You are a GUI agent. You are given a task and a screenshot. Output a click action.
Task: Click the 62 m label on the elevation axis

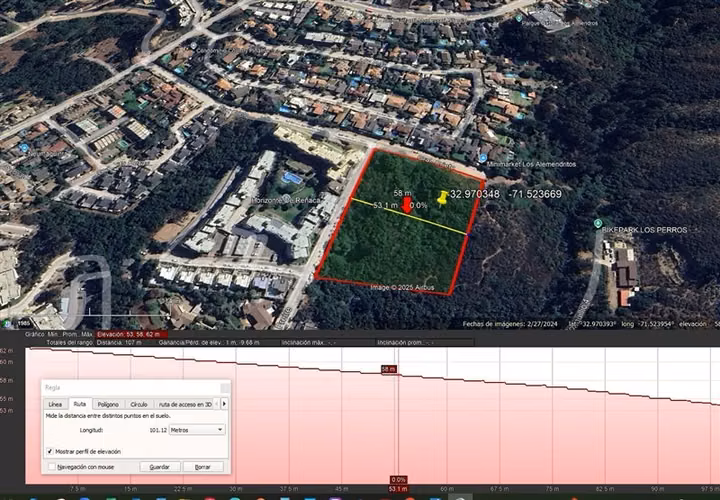coord(6,351)
